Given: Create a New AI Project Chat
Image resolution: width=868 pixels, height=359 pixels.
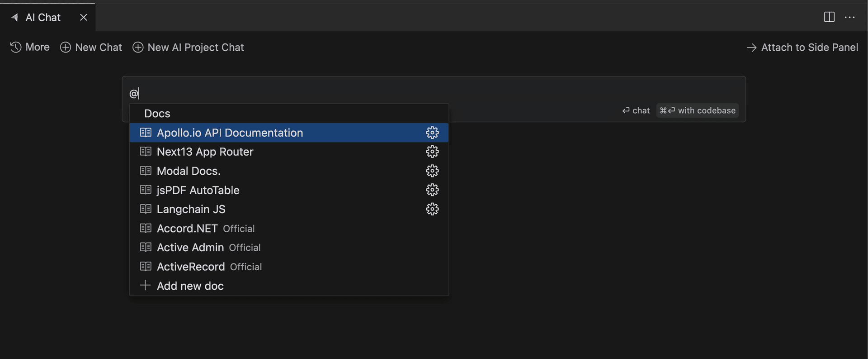Looking at the screenshot, I should click(x=188, y=48).
